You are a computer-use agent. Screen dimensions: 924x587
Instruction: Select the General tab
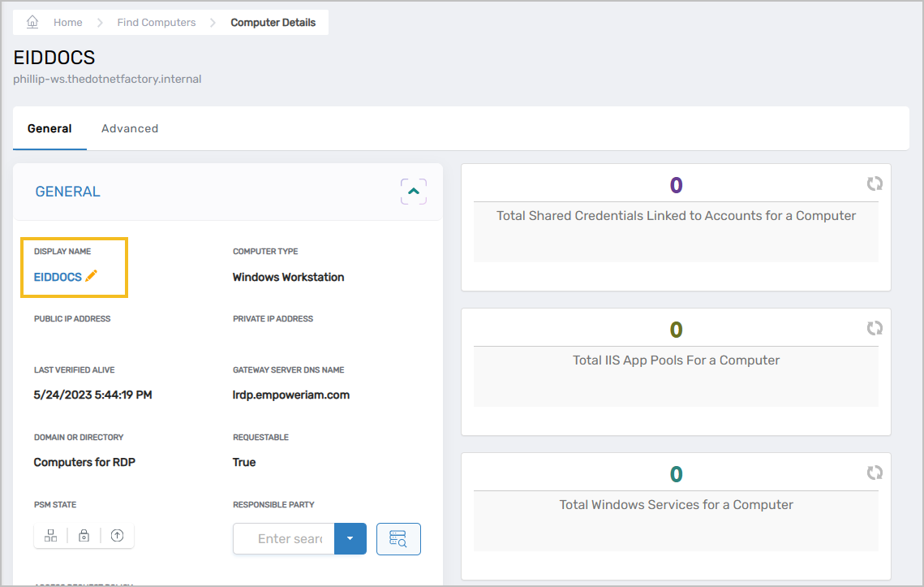[x=49, y=128]
